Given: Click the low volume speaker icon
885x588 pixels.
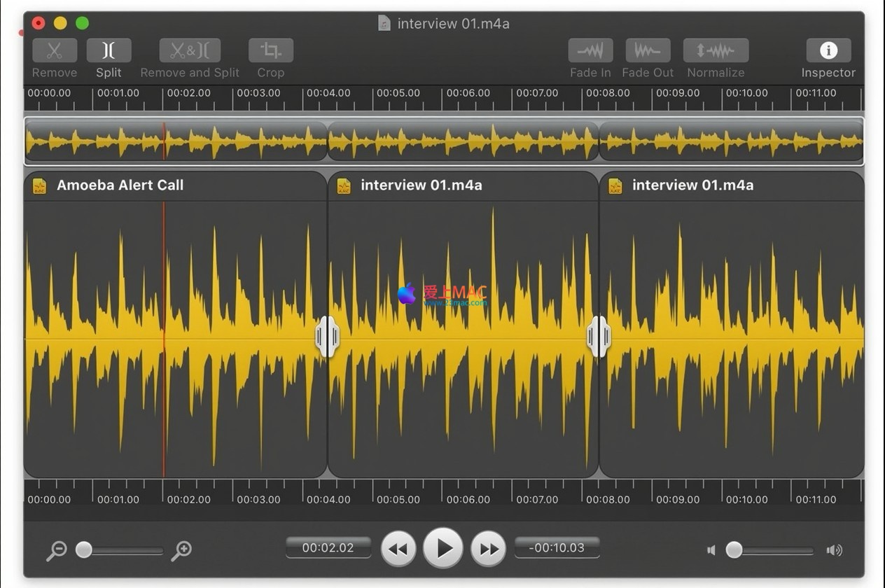Looking at the screenshot, I should coord(711,550).
